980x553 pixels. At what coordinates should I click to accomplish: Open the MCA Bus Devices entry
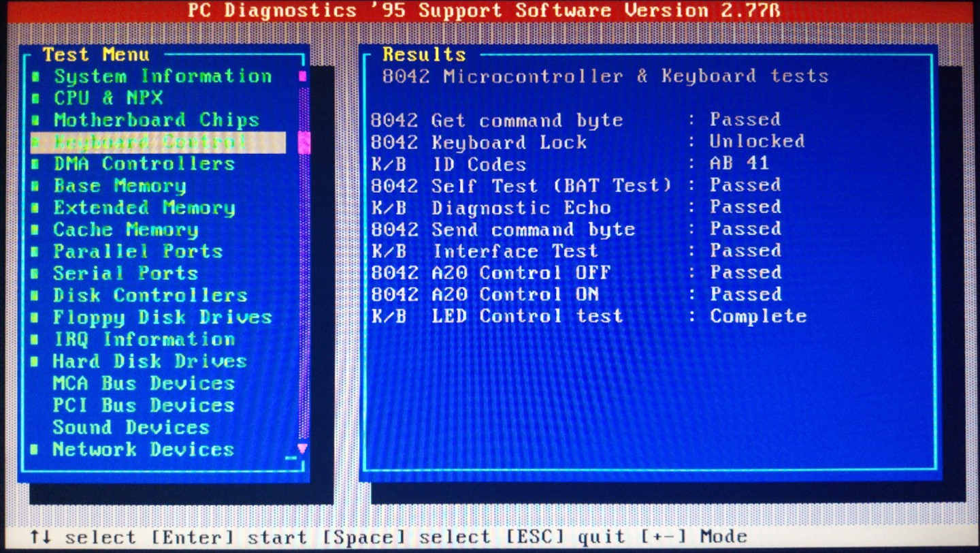[144, 383]
